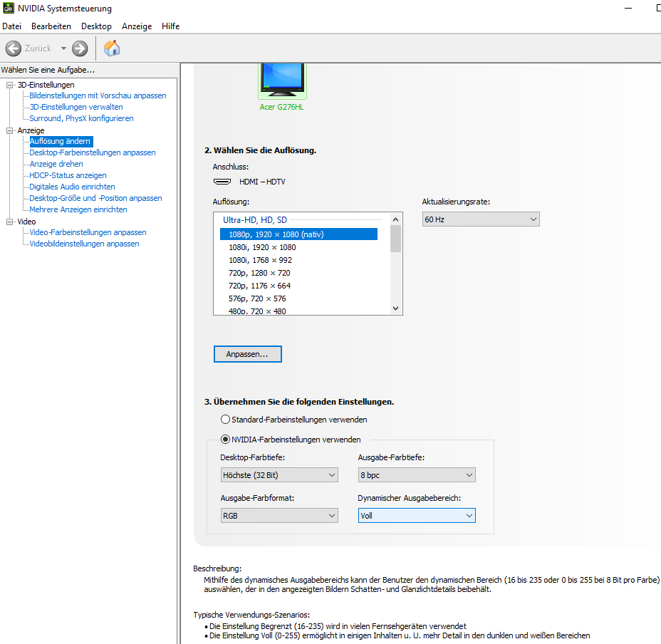Select the Acer G276HL monitor icon
This screenshot has width=661, height=644.
point(282,80)
